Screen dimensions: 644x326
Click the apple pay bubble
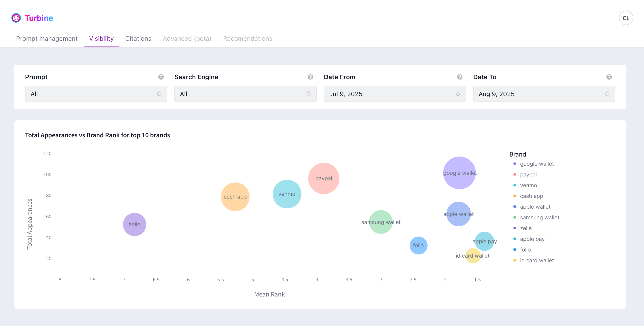[x=485, y=241]
